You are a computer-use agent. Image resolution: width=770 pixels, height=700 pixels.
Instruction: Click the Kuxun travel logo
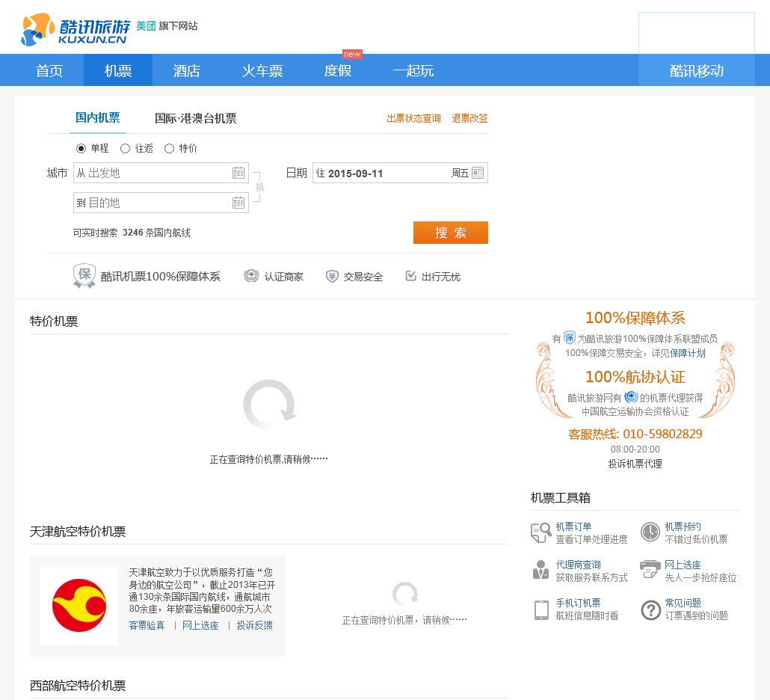tap(76, 29)
